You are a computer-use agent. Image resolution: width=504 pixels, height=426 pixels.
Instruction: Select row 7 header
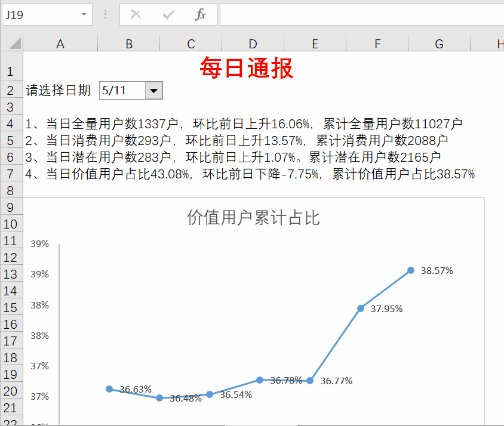click(11, 174)
